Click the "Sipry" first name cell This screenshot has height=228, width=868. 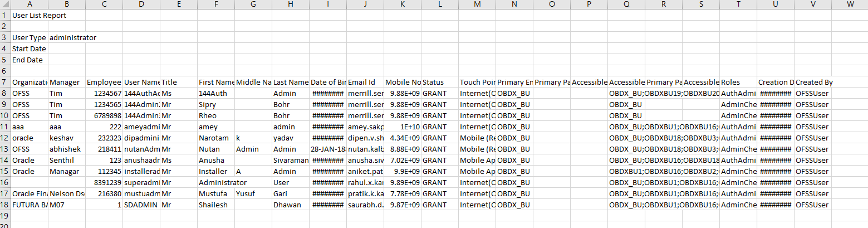(215, 104)
